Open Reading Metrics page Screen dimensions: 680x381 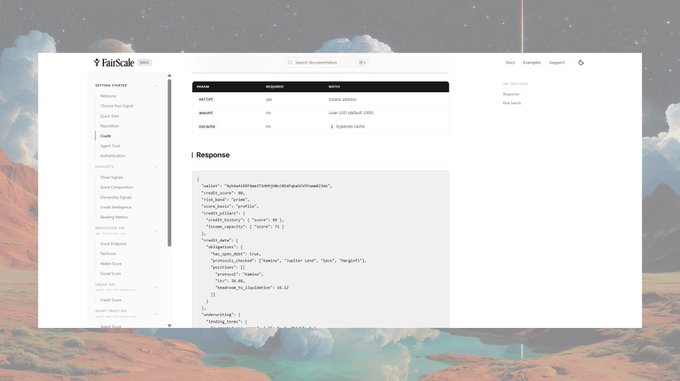[x=114, y=217]
